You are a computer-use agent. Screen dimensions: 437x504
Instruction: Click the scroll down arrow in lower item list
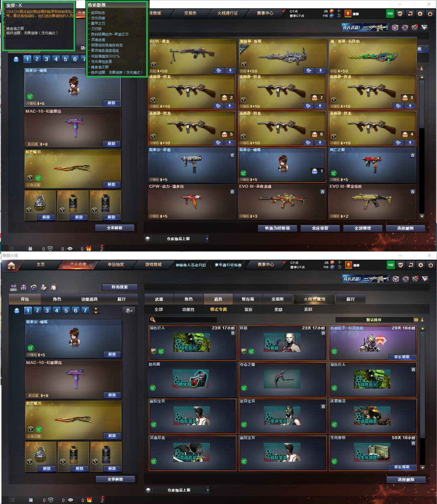pyautogui.click(x=422, y=468)
